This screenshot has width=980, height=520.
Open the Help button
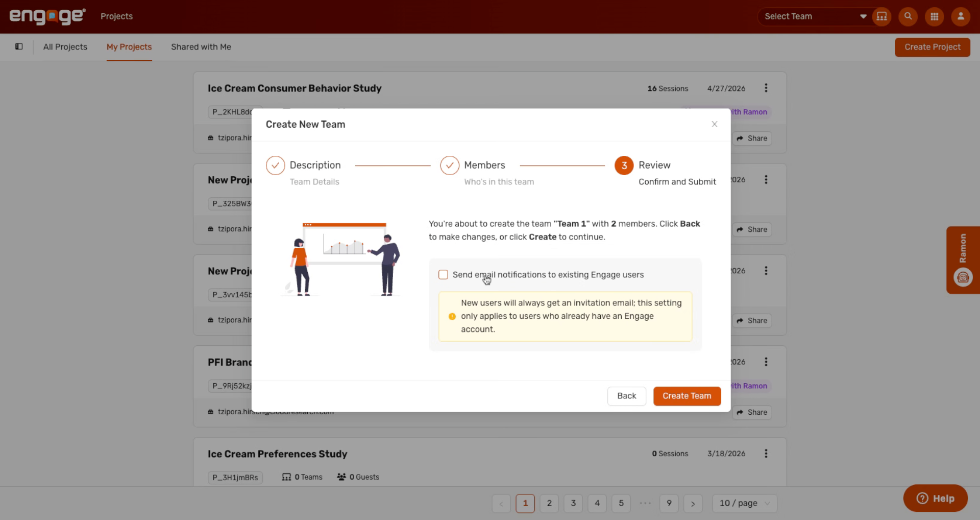(x=935, y=498)
